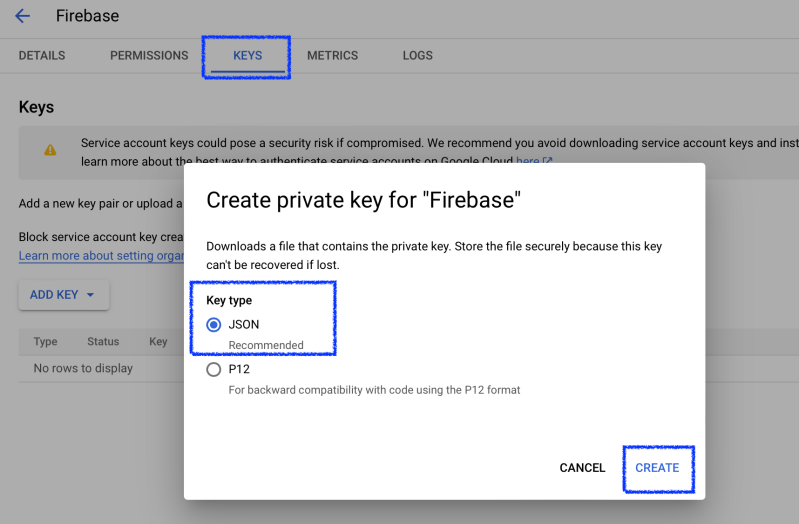Switch to the DETAILS tab
Viewport: 799px width, 524px height.
(42, 56)
